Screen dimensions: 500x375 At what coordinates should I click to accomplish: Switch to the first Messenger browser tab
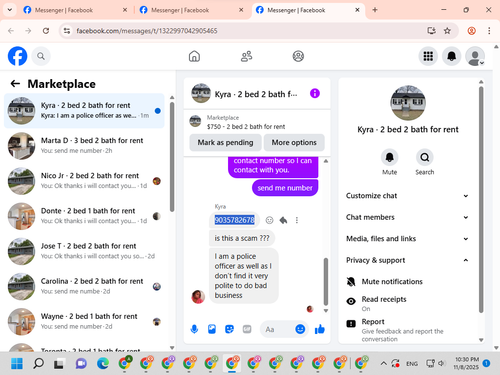[x=75, y=10]
